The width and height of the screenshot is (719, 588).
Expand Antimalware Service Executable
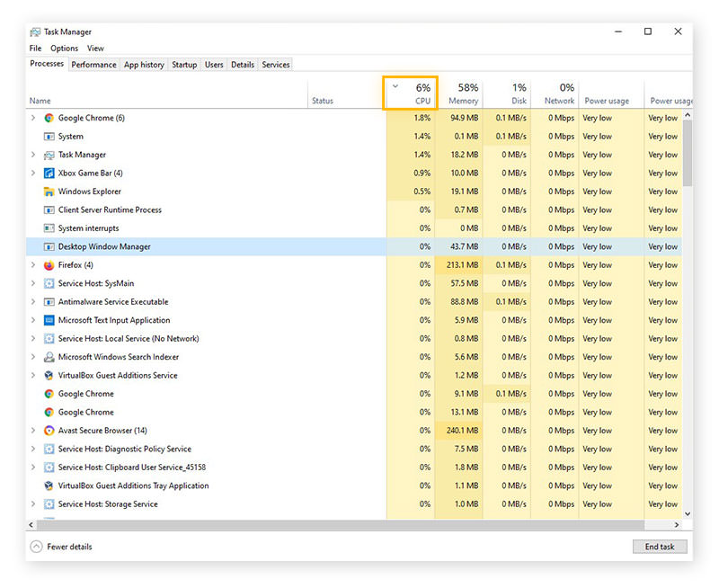[x=33, y=302]
